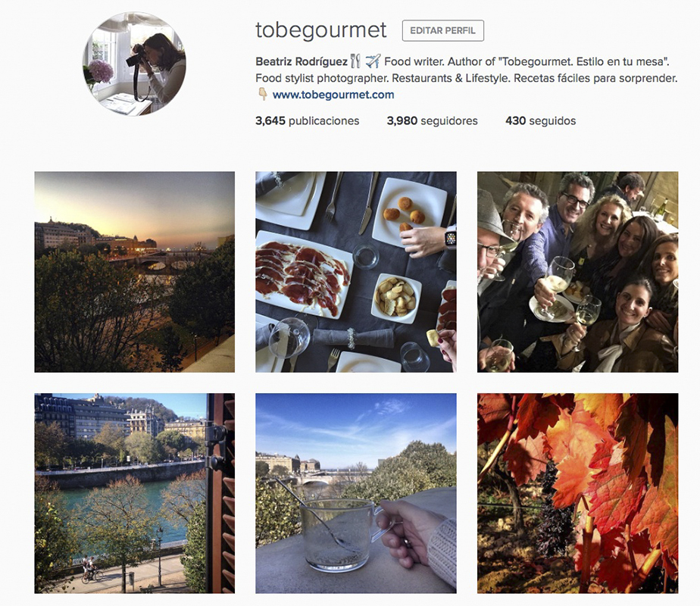Click the cyclist in the river photo
The image size is (700, 606).
click(x=88, y=568)
